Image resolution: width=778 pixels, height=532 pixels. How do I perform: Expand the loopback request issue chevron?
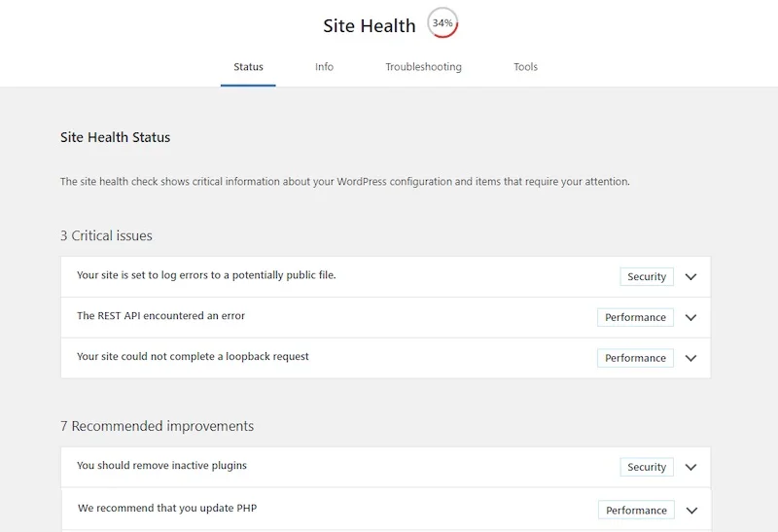[690, 358]
